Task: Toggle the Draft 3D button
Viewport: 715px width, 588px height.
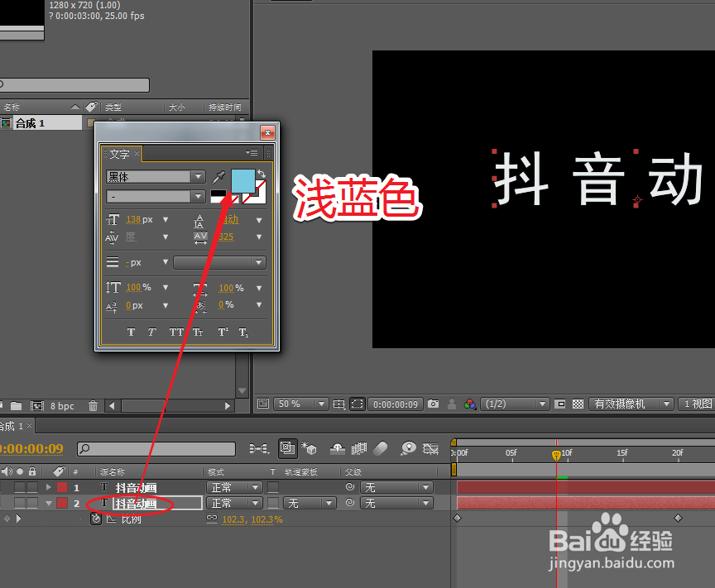Action: click(309, 448)
